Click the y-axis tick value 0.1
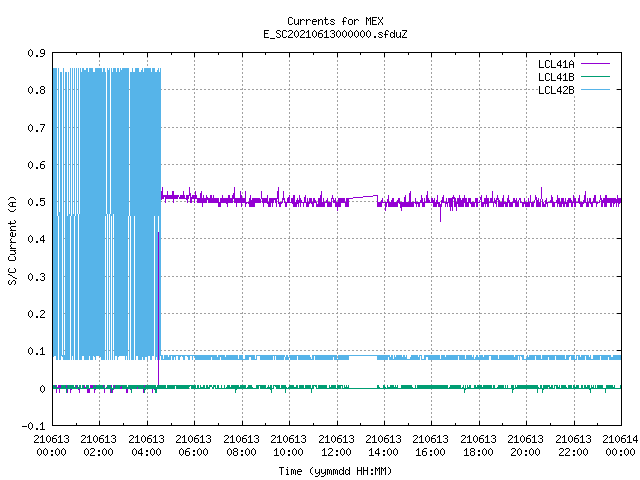 click(36, 351)
